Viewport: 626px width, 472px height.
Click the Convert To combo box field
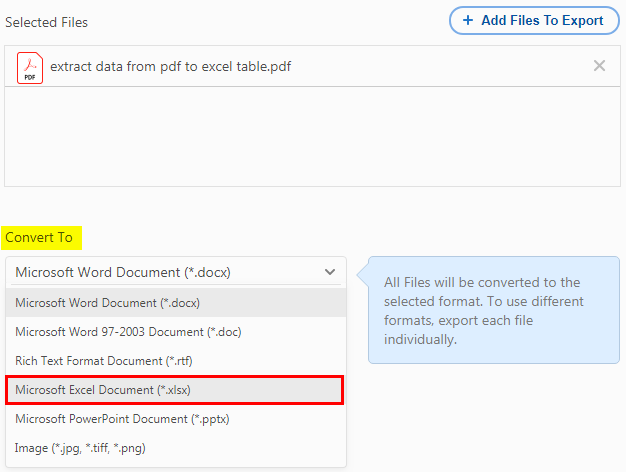pyautogui.click(x=176, y=272)
